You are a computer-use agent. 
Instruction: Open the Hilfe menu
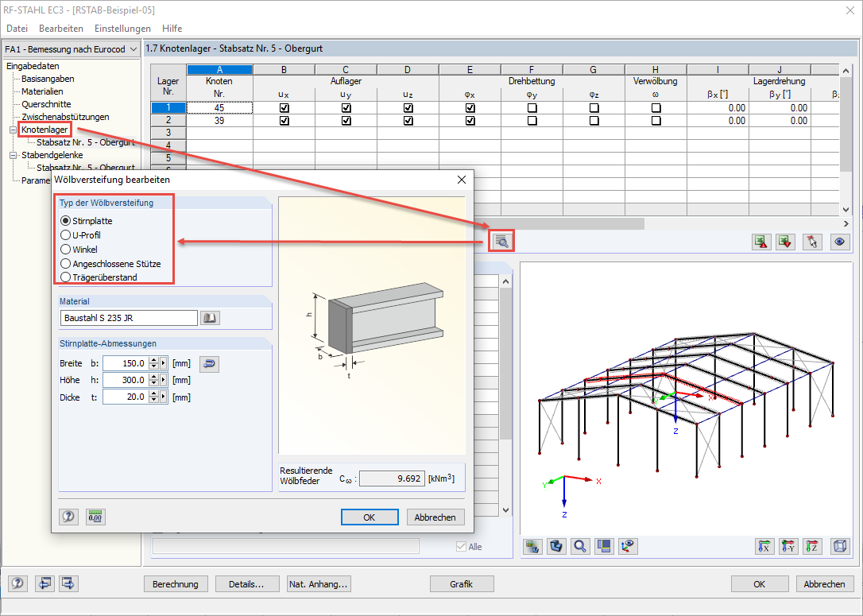[172, 28]
